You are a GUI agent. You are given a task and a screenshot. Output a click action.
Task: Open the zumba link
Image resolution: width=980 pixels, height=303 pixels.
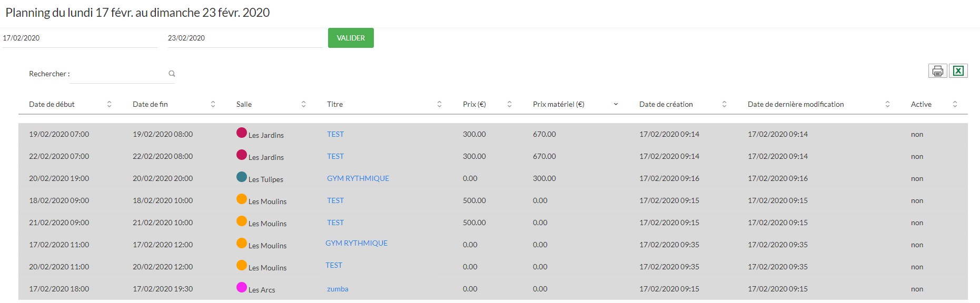coord(338,289)
